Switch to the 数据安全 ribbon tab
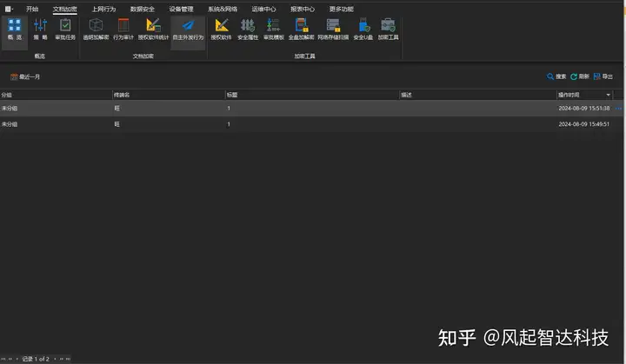This screenshot has height=364, width=626. [x=142, y=9]
